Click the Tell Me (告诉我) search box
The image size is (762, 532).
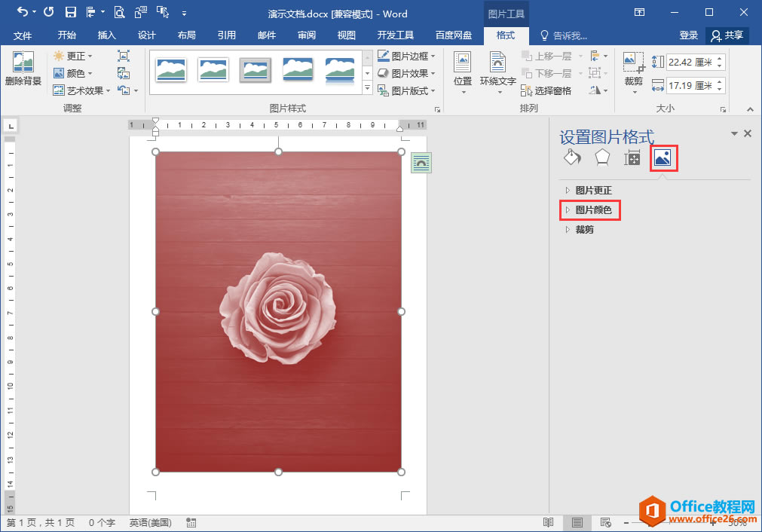[564, 35]
